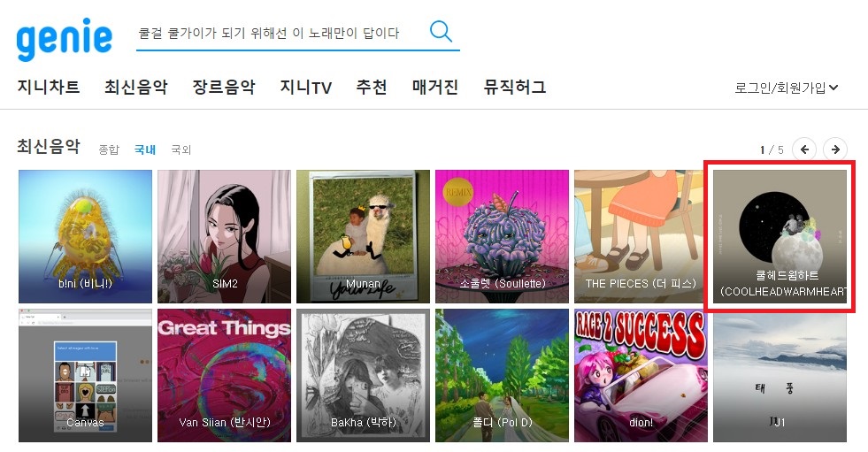Open the 매거진 menu
Image resolution: width=868 pixels, height=452 pixels.
pos(435,87)
